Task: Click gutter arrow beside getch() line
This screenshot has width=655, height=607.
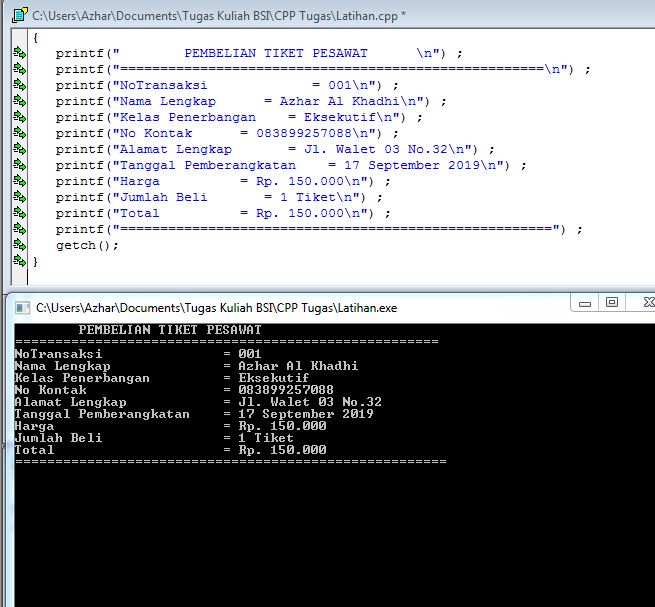Action: click(x=20, y=245)
